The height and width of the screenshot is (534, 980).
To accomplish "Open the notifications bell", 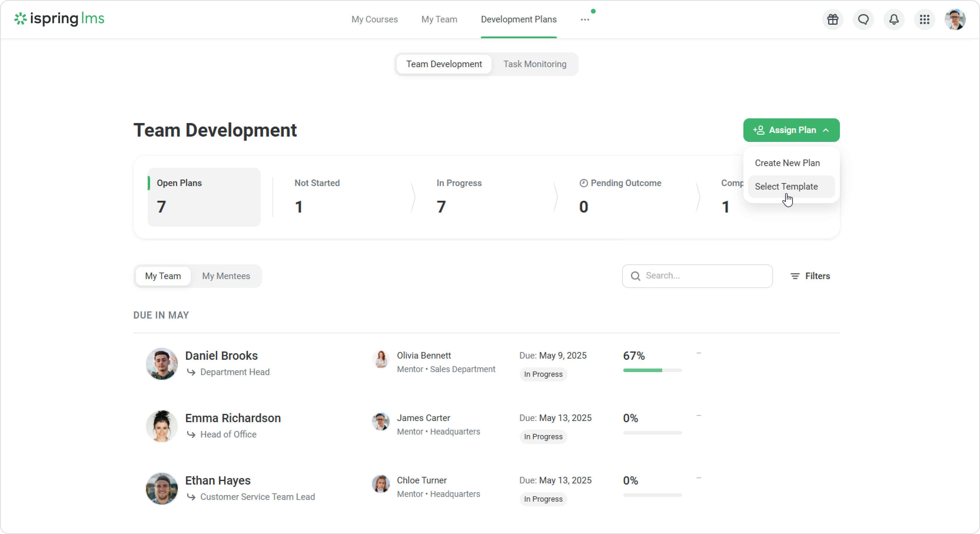I will pos(894,19).
